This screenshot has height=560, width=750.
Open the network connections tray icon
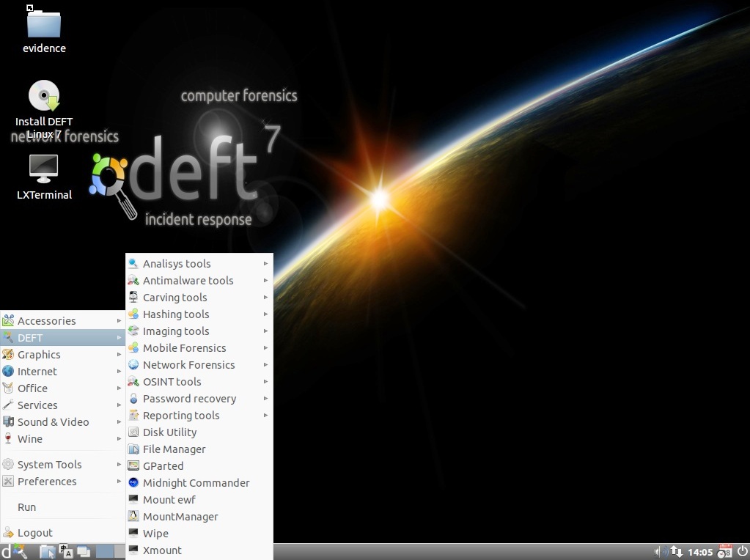tap(676, 551)
